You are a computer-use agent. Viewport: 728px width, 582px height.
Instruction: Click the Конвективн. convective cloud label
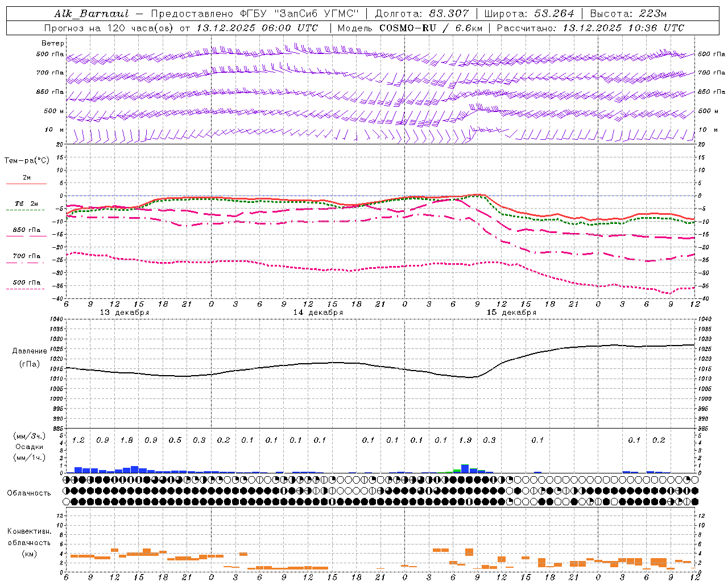point(29,531)
